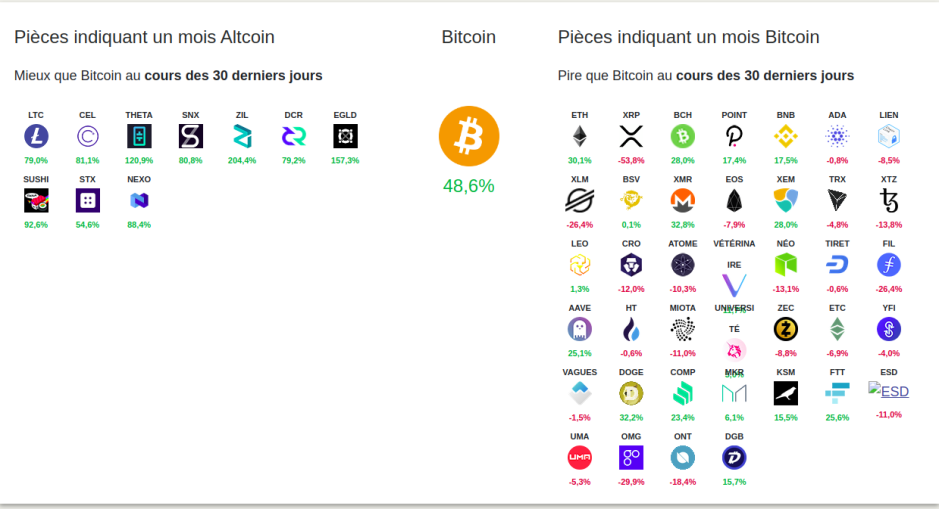Open the Ethereum ETH diamond icon
This screenshot has height=509, width=939.
click(580, 137)
